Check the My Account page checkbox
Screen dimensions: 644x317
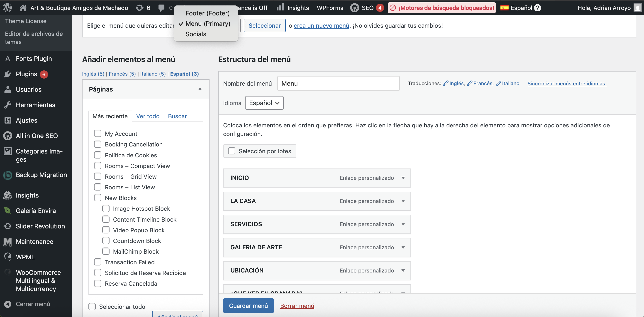click(x=98, y=134)
